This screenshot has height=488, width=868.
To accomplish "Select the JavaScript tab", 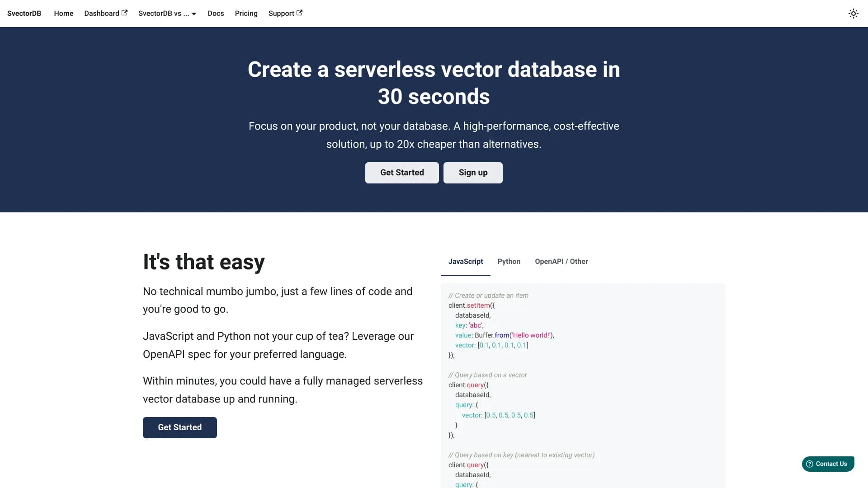I will pos(466,261).
